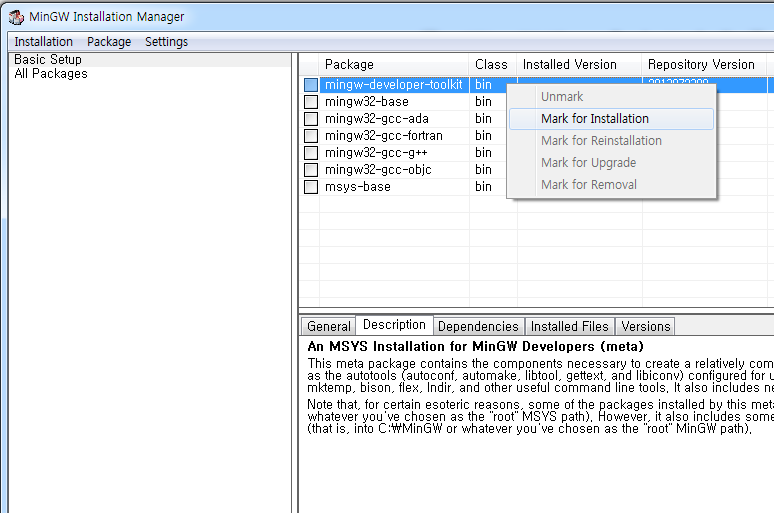This screenshot has height=513, width=774.
Task: Switch to the Description tab
Action: tap(394, 325)
